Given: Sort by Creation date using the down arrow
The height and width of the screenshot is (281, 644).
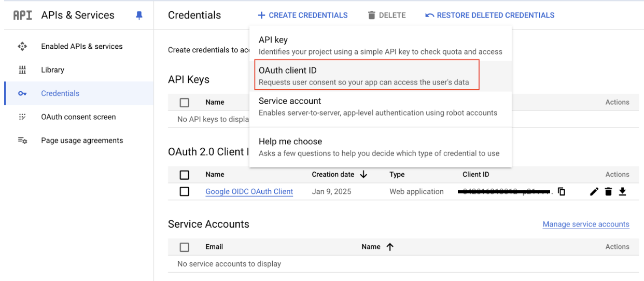Looking at the screenshot, I should pos(363,175).
